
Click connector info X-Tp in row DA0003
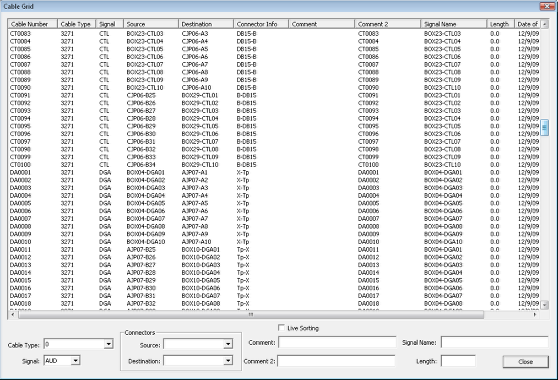tap(243, 188)
